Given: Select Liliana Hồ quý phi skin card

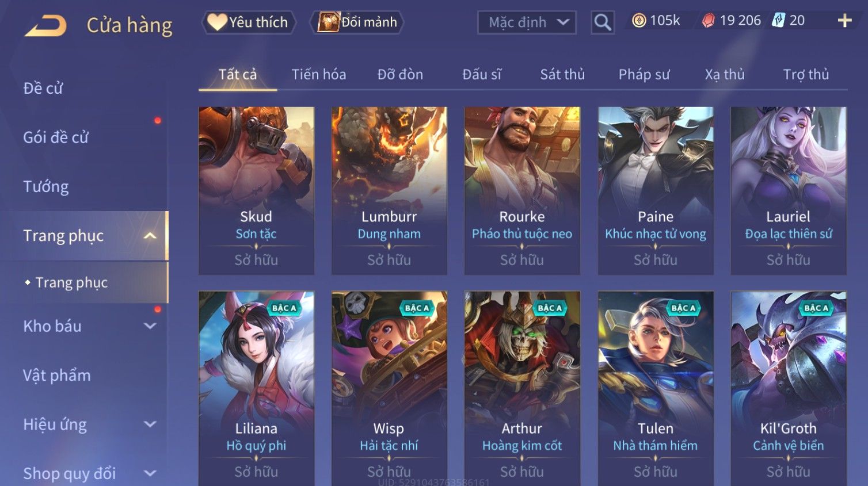Looking at the screenshot, I should tap(256, 389).
